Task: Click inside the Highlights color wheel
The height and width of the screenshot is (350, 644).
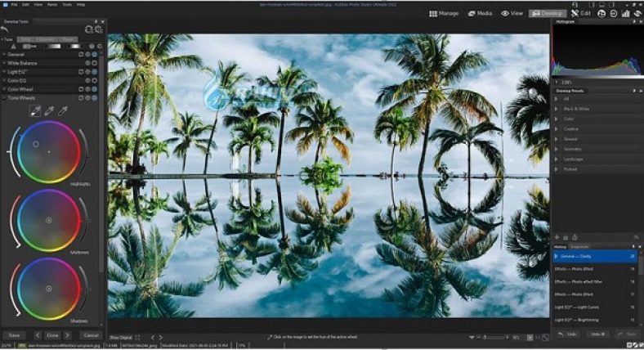Action: click(49, 151)
